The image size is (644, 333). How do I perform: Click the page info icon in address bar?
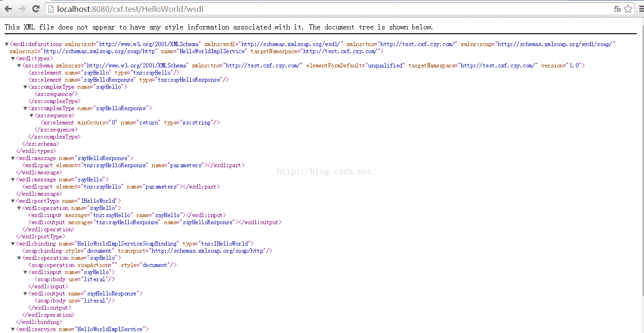pyautogui.click(x=51, y=9)
